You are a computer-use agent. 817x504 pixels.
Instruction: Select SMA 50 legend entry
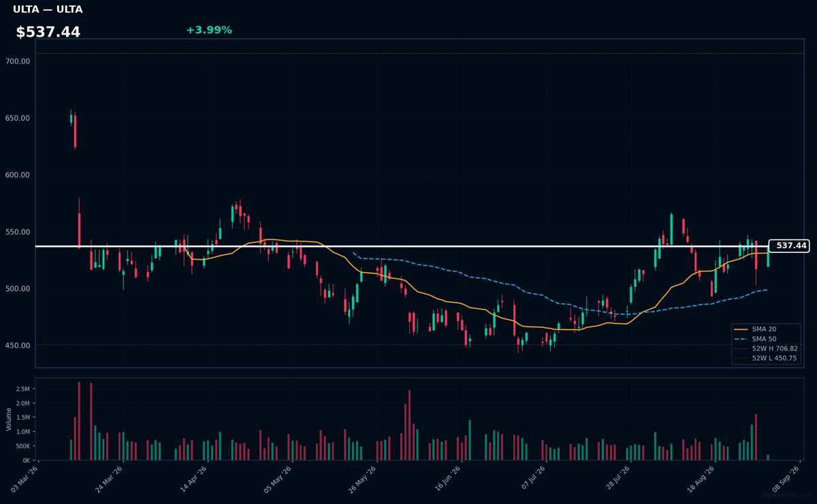(764, 339)
